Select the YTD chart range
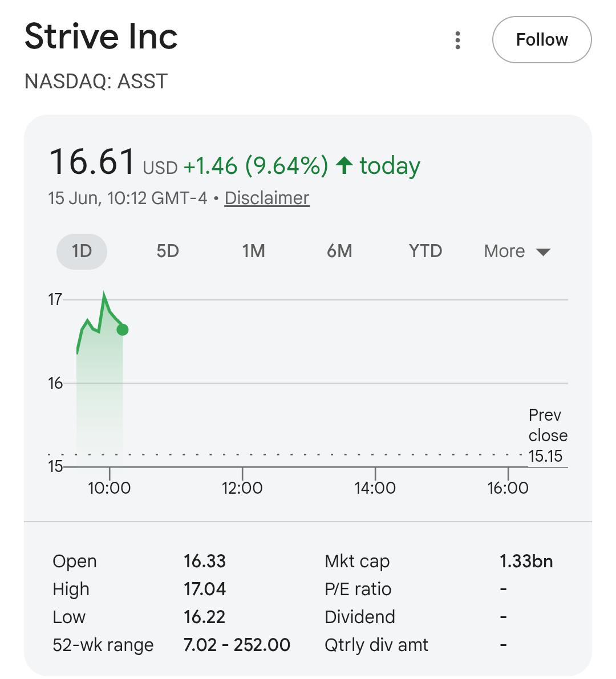Image resolution: width=616 pixels, height=679 pixels. (425, 251)
